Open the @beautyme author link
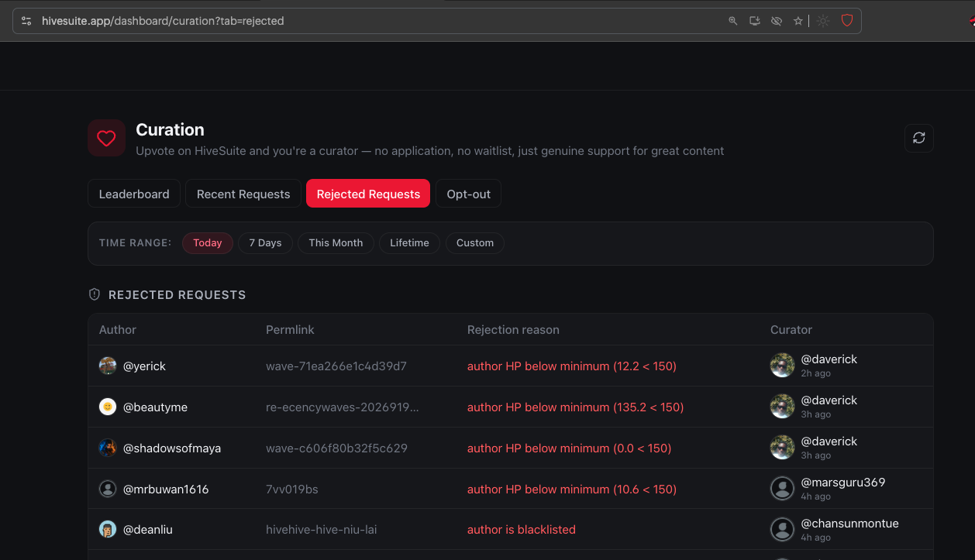 point(155,407)
